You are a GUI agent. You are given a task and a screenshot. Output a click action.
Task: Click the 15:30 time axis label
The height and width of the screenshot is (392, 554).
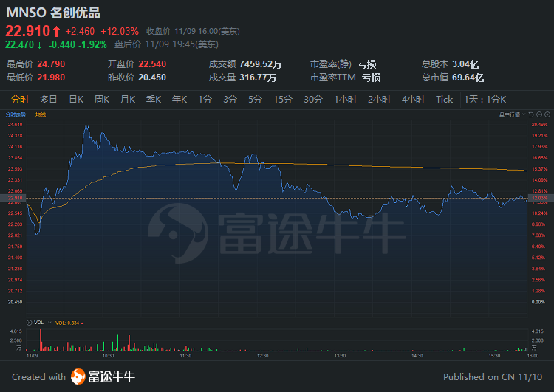[494, 355]
